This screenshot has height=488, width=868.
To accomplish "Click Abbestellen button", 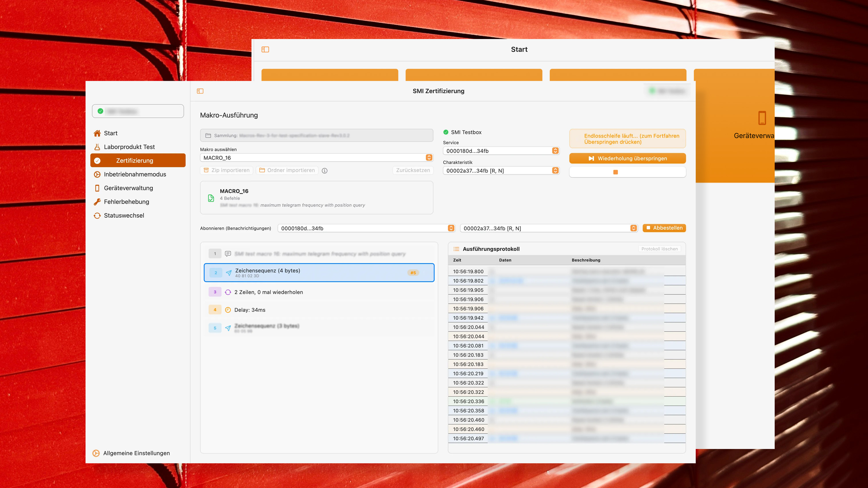I will tap(664, 228).
